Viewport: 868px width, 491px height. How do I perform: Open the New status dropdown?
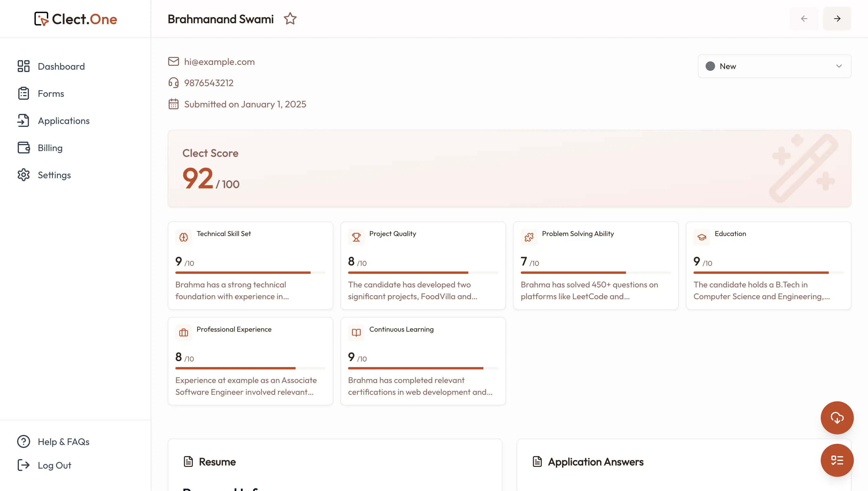tap(774, 66)
